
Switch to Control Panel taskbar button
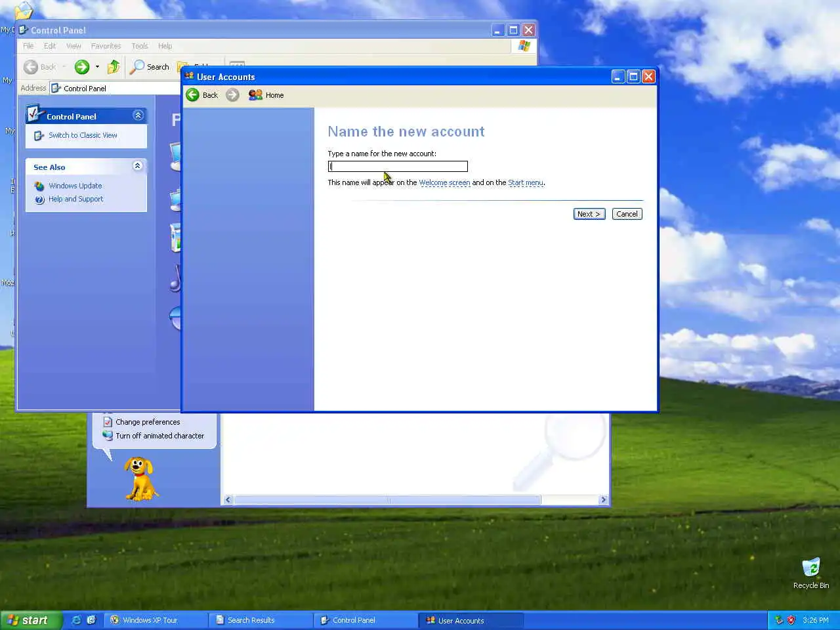tap(366, 620)
